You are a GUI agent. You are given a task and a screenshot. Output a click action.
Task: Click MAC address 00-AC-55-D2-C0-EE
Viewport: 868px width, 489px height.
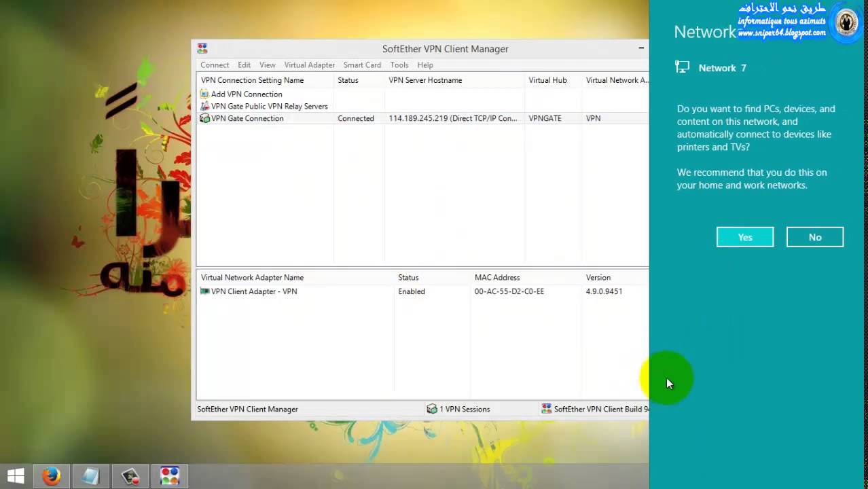[x=509, y=291]
